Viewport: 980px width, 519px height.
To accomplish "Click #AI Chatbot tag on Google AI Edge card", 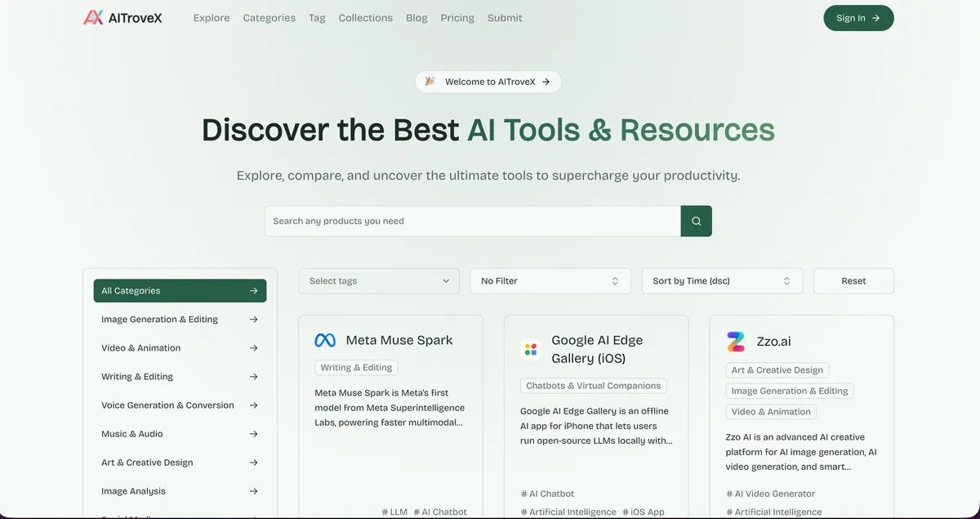I will pos(547,494).
